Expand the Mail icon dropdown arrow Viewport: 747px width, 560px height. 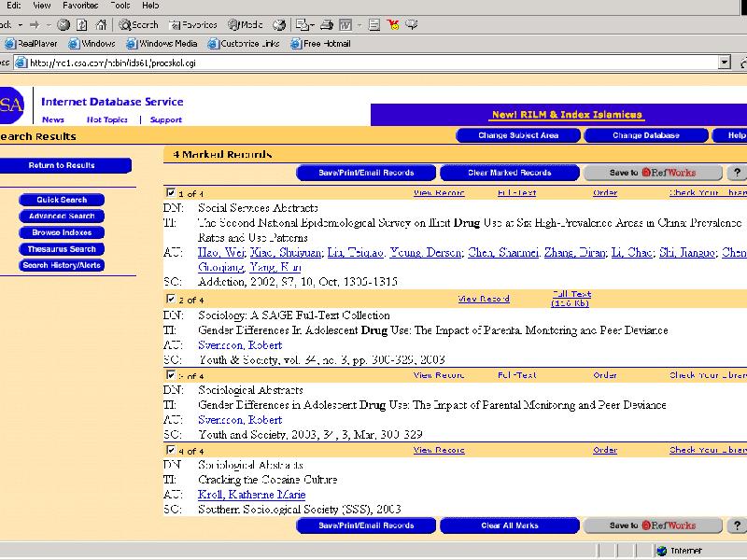(x=312, y=25)
